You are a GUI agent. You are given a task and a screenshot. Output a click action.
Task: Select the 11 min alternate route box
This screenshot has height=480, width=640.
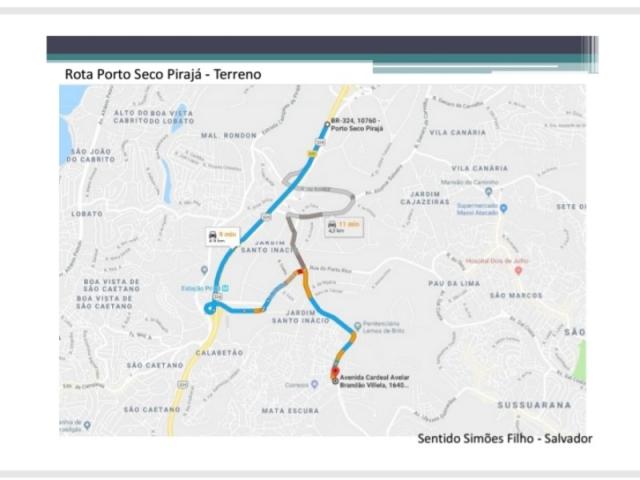(x=344, y=227)
